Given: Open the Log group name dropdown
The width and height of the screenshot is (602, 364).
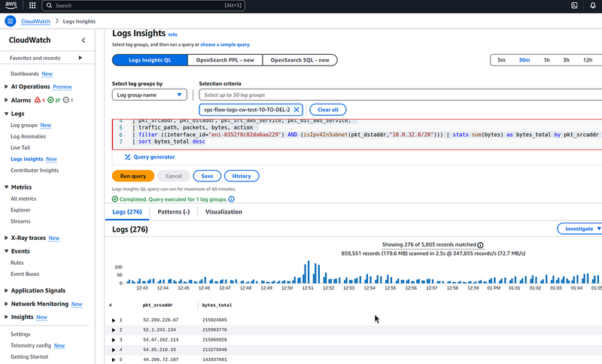Looking at the screenshot, I should (149, 95).
